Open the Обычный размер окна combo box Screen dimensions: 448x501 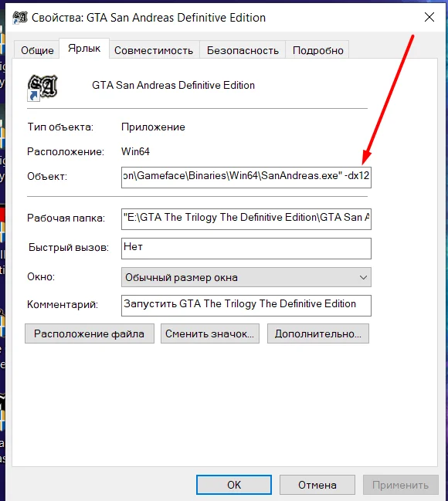[x=246, y=277]
